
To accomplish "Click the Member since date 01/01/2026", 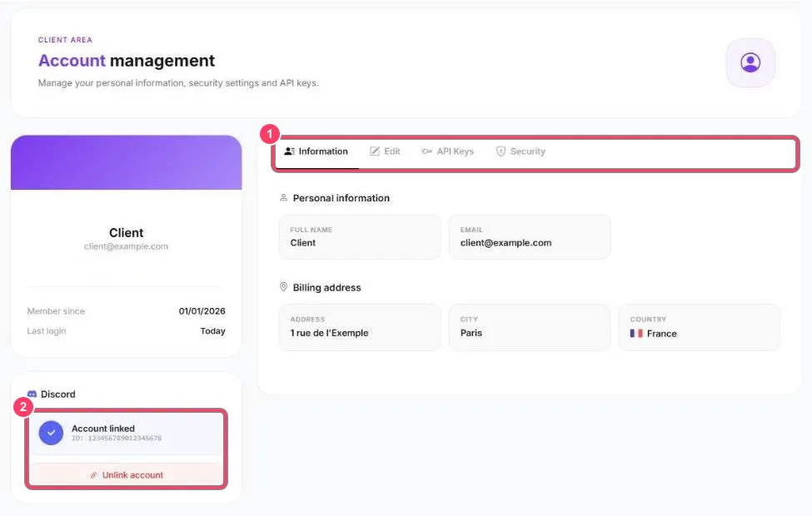I will 202,311.
